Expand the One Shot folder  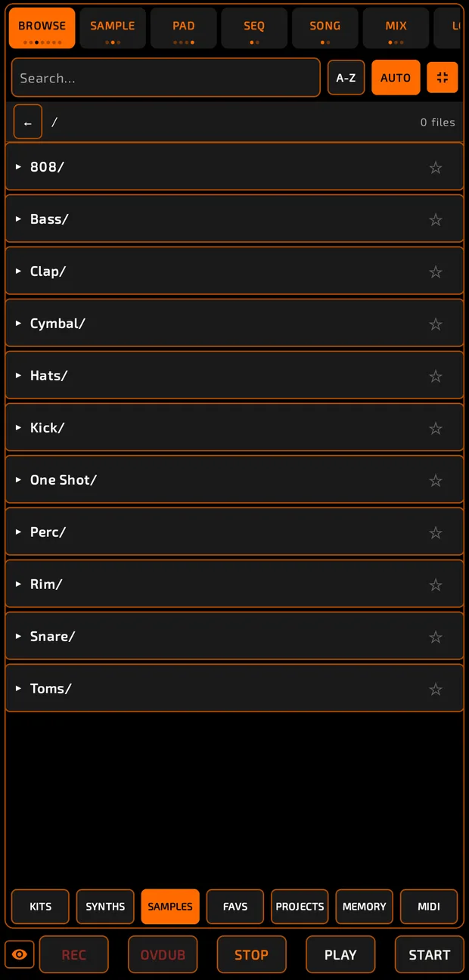click(x=18, y=479)
